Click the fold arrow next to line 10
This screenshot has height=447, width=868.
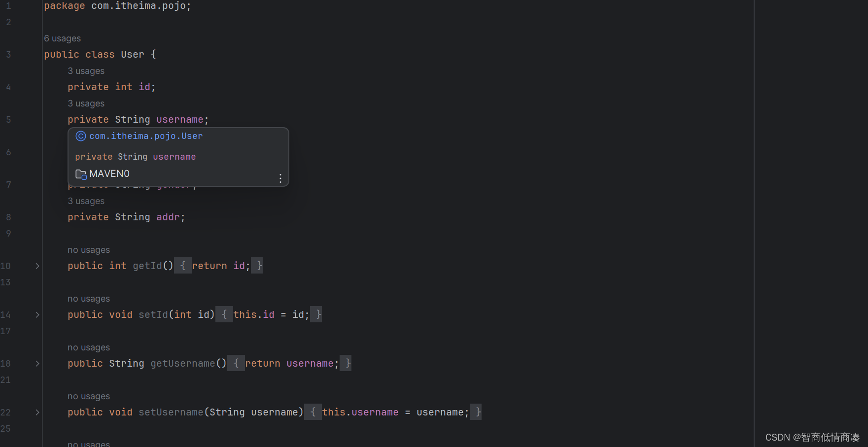coord(37,266)
